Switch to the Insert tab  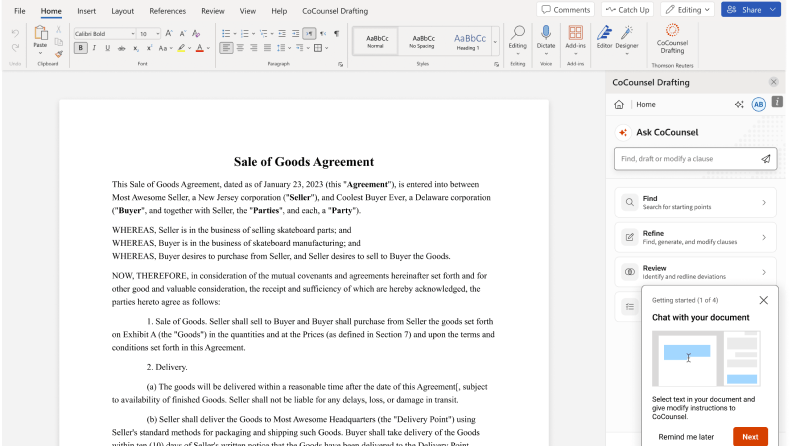coord(87,11)
